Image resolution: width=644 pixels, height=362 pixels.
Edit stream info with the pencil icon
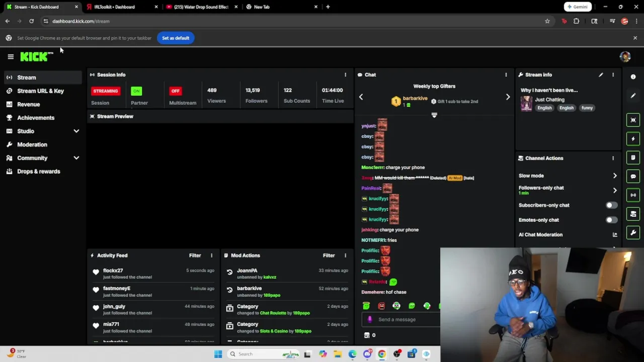(x=601, y=75)
